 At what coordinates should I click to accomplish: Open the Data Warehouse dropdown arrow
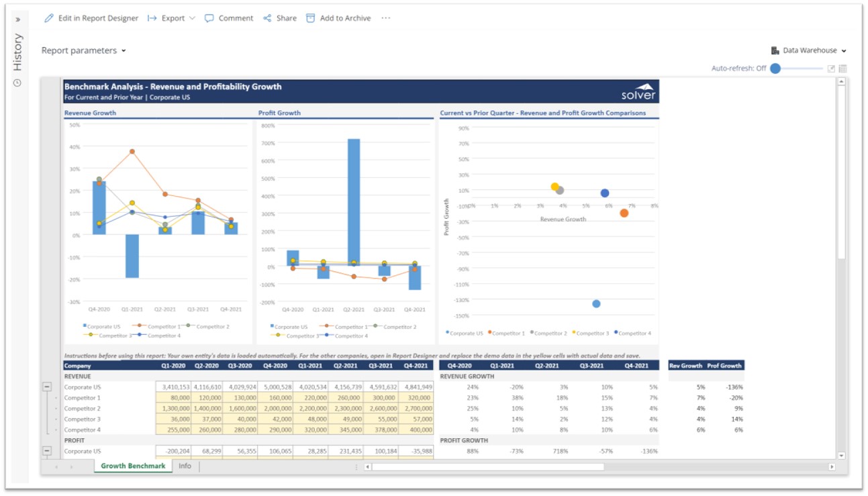click(x=844, y=51)
